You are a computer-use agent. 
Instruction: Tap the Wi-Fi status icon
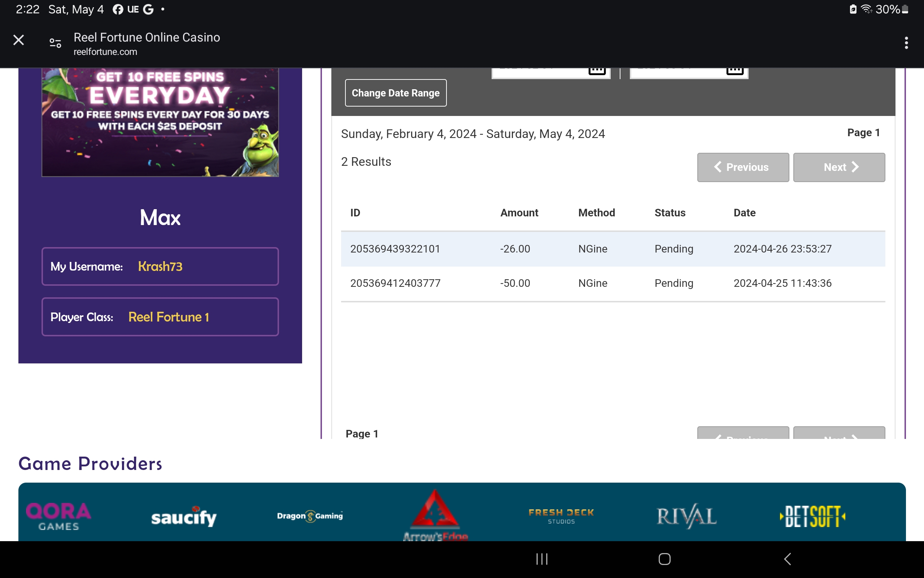coord(866,9)
